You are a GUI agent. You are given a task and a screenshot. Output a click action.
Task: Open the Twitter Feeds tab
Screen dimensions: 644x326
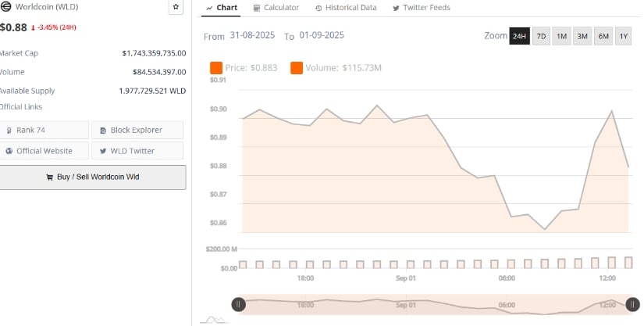tap(422, 8)
